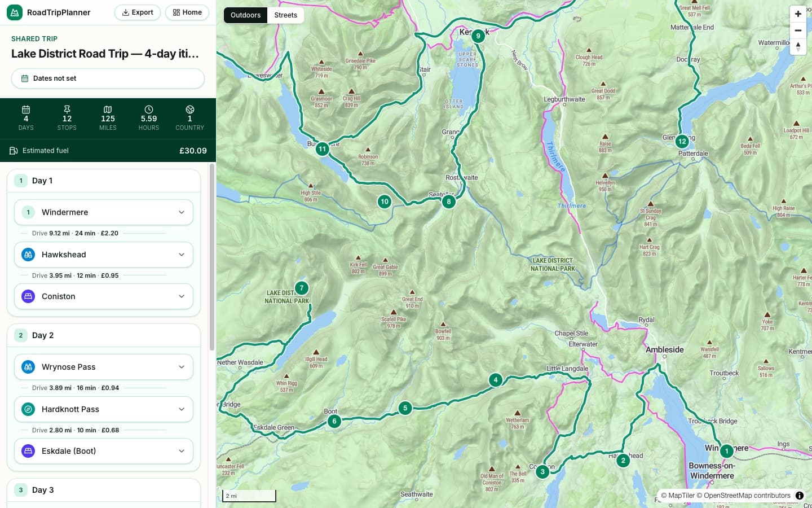Click map marker 3 at Coniston
Viewport: 812px width, 508px height.
tap(542, 471)
